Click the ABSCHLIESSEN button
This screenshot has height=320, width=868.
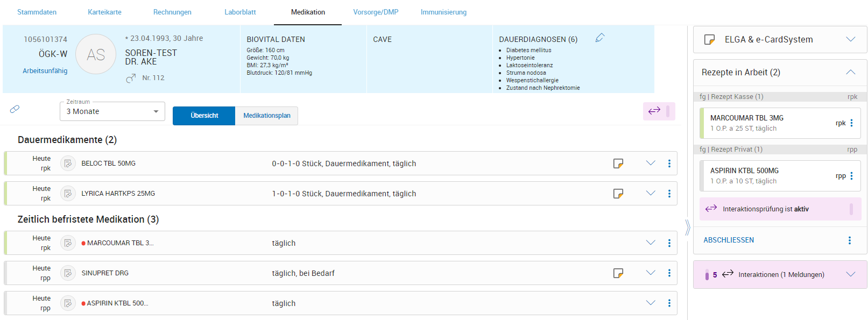[729, 240]
